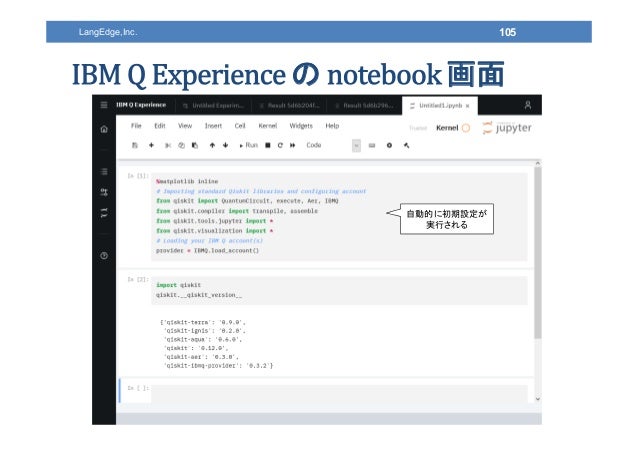Open the circuit composer icon in sidebar
Image resolution: width=638 pixels, height=452 pixels.
coord(104,192)
